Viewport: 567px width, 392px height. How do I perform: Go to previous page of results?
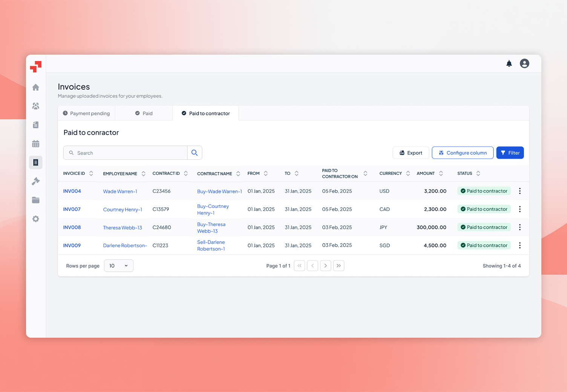pyautogui.click(x=313, y=266)
